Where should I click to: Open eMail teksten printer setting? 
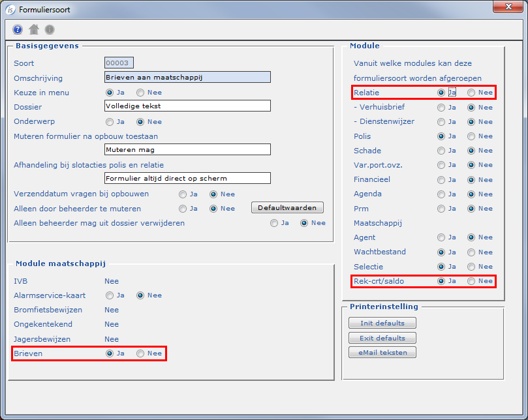pos(382,353)
